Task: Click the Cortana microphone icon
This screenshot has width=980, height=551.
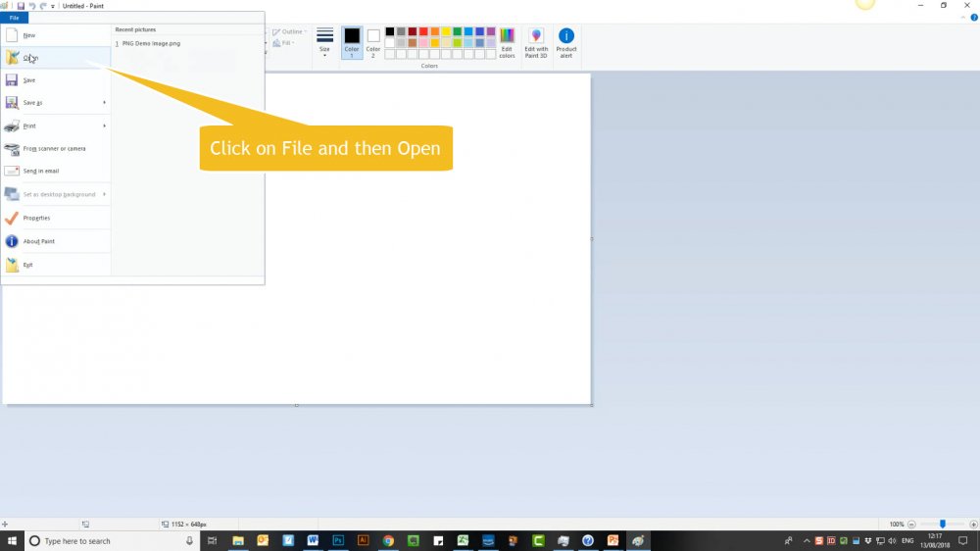Action: (x=189, y=541)
